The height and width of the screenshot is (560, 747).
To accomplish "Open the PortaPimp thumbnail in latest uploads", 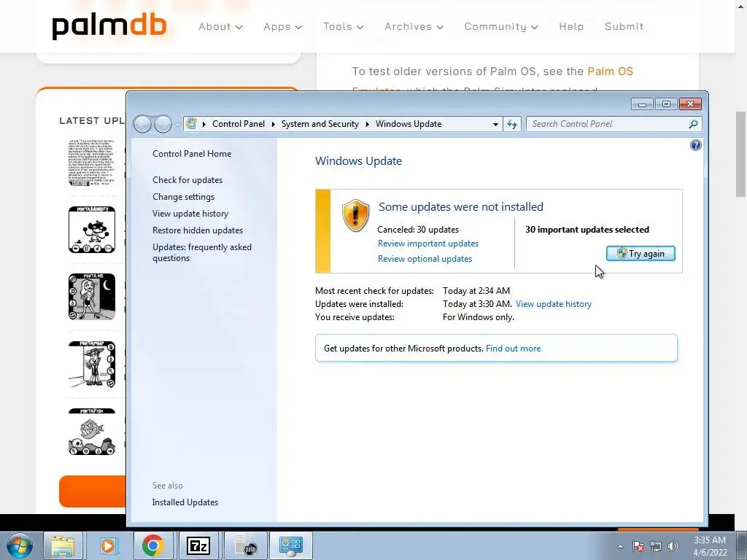I will pyautogui.click(x=92, y=365).
